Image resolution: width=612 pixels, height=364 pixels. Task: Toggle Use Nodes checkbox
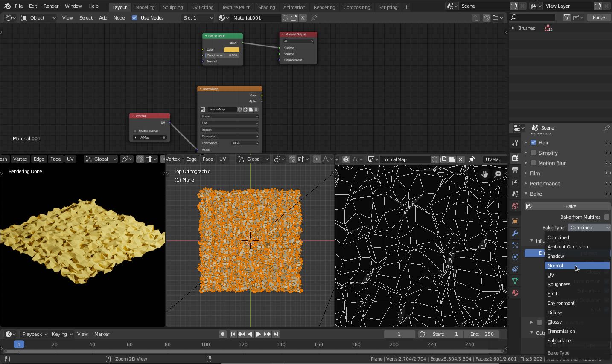click(x=134, y=18)
